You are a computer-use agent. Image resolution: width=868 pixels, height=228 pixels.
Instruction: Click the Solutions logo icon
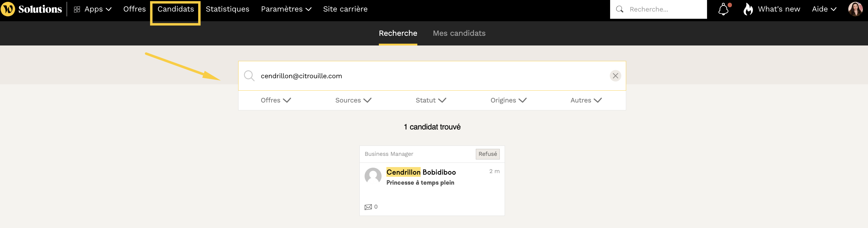[8, 9]
